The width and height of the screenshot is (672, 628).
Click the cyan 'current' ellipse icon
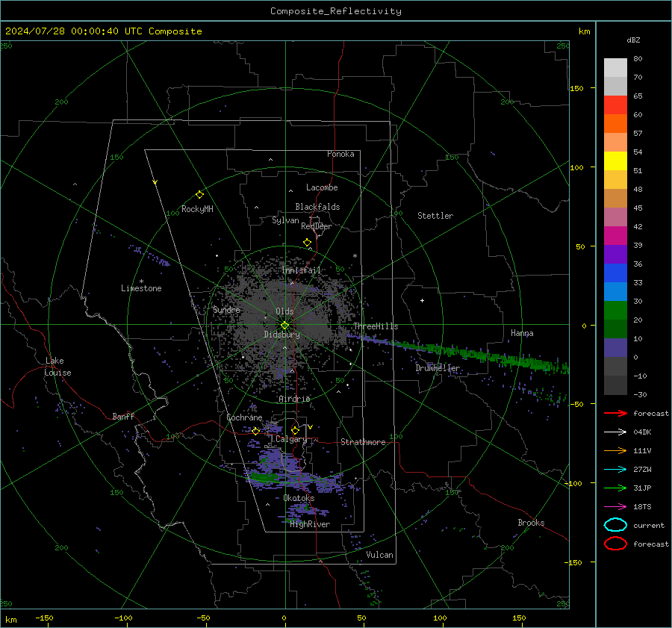(615, 525)
